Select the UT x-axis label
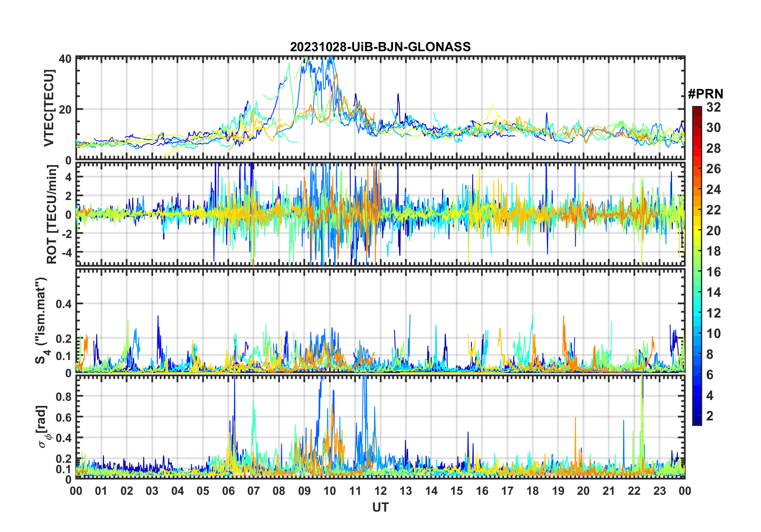761x532 pixels. click(380, 507)
